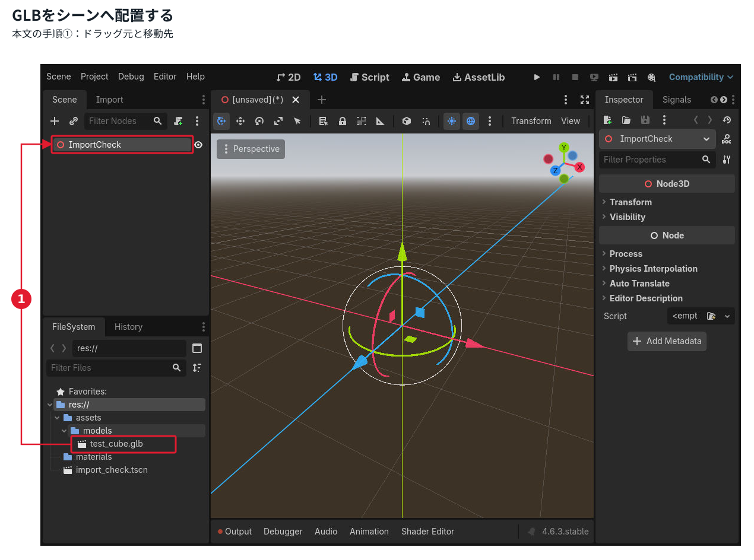754x560 pixels.
Task: Activate the transform mode tool in viewport toolbar
Action: click(x=221, y=121)
